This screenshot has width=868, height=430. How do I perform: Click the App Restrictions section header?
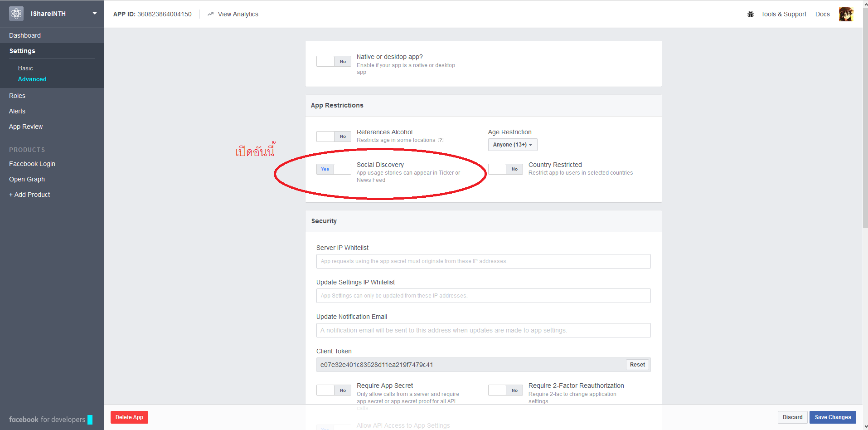click(x=483, y=105)
